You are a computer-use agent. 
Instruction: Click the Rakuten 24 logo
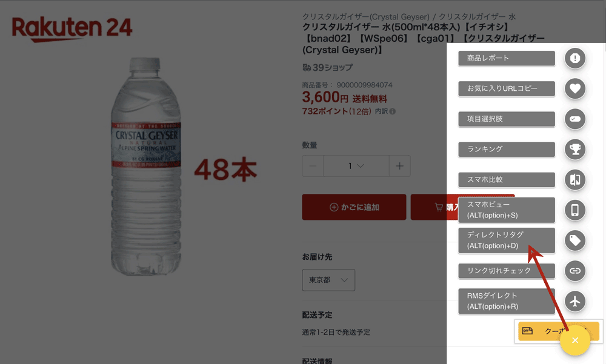(72, 29)
